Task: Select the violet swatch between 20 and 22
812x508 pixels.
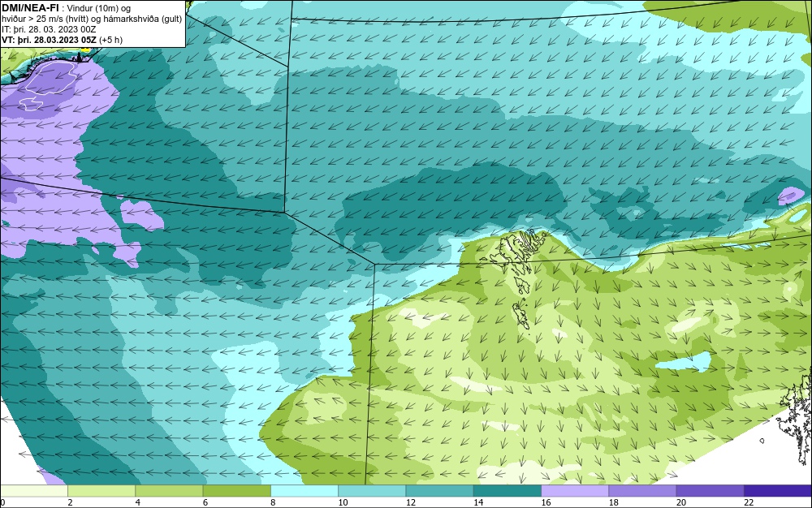Action: [x=710, y=490]
